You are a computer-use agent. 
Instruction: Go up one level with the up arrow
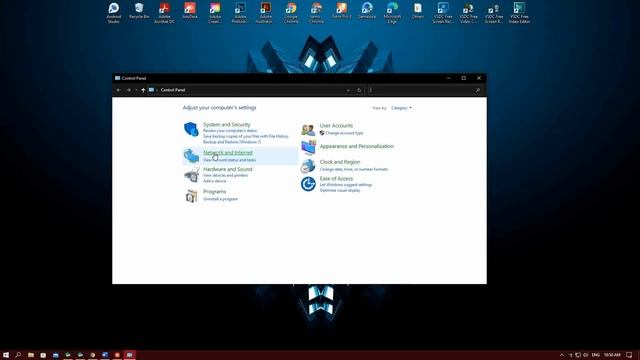point(143,90)
